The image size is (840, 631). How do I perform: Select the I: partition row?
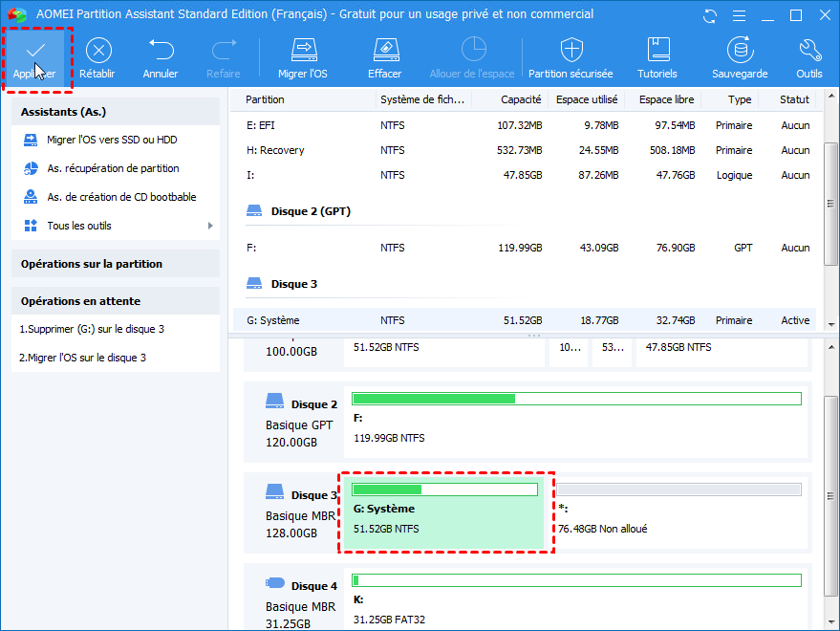point(525,175)
